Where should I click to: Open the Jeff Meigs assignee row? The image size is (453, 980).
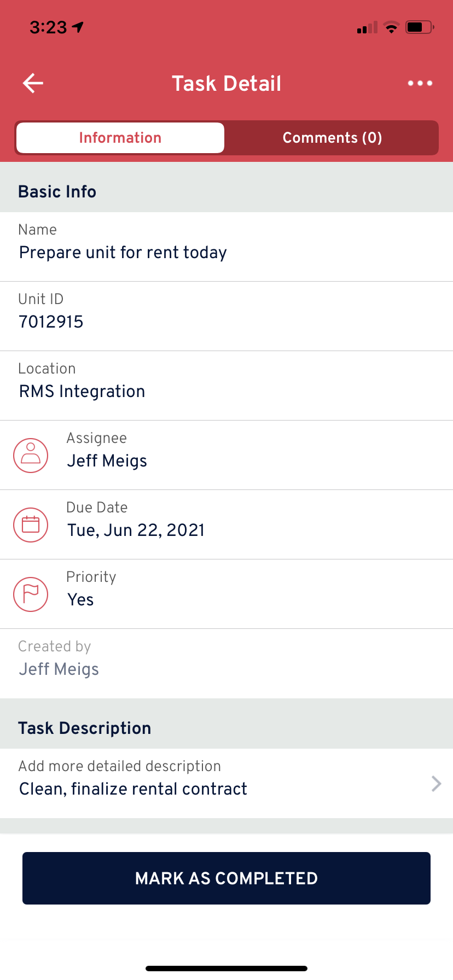click(x=226, y=455)
